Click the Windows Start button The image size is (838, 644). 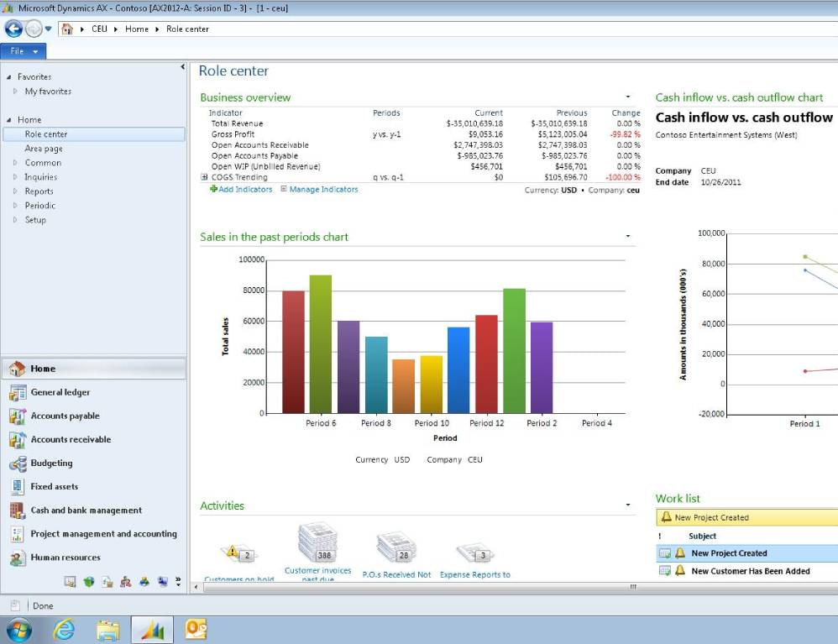(x=18, y=630)
